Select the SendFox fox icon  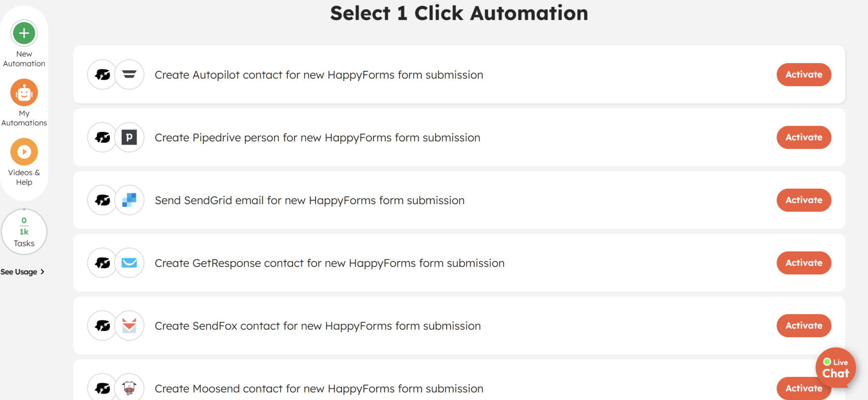pos(129,325)
